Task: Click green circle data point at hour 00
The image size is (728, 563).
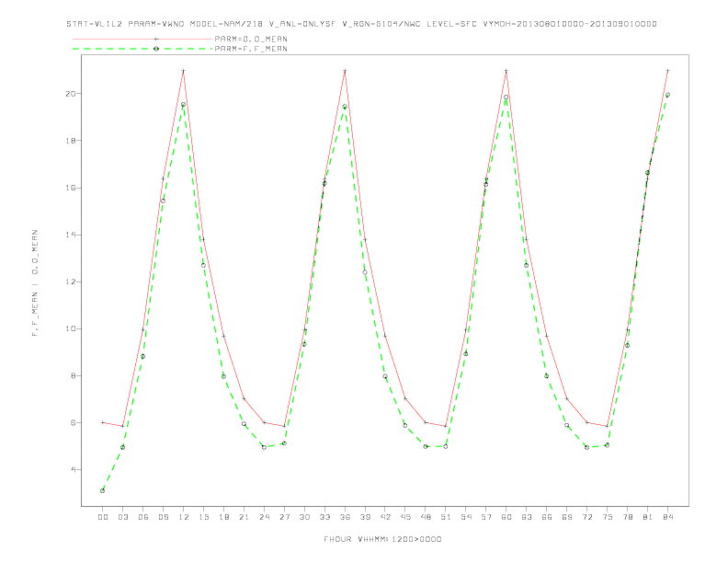Action: pos(103,490)
